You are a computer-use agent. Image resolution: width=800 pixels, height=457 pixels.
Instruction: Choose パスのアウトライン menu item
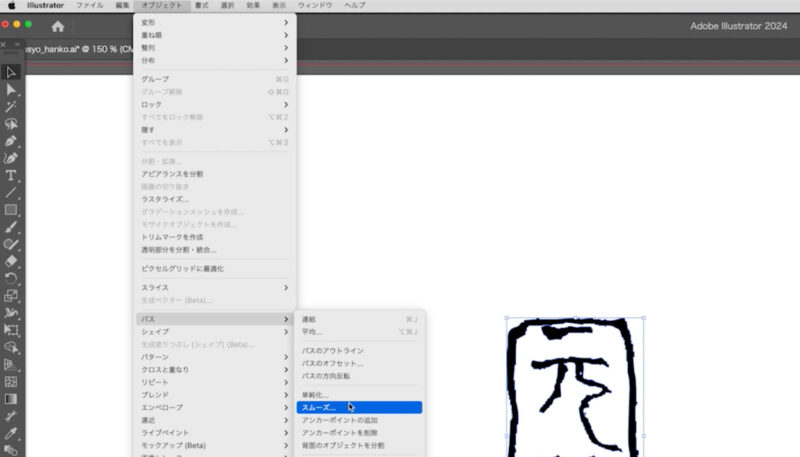[333, 351]
